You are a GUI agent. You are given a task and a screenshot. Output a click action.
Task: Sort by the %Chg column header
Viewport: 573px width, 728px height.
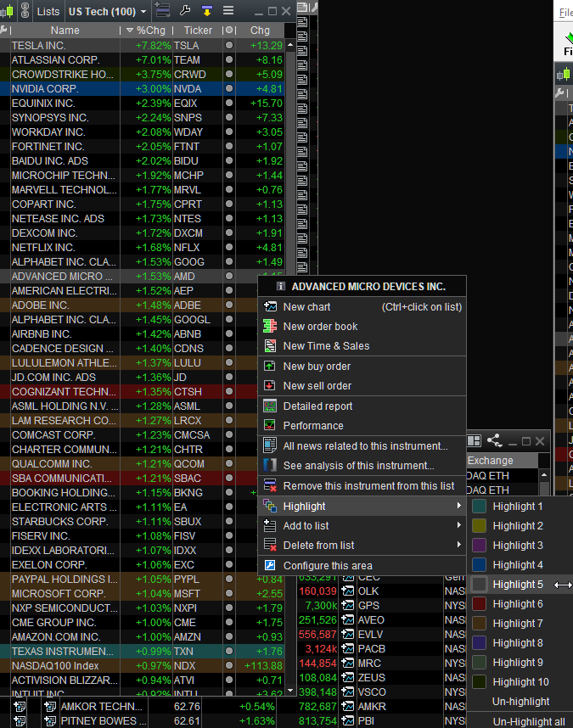pos(146,31)
